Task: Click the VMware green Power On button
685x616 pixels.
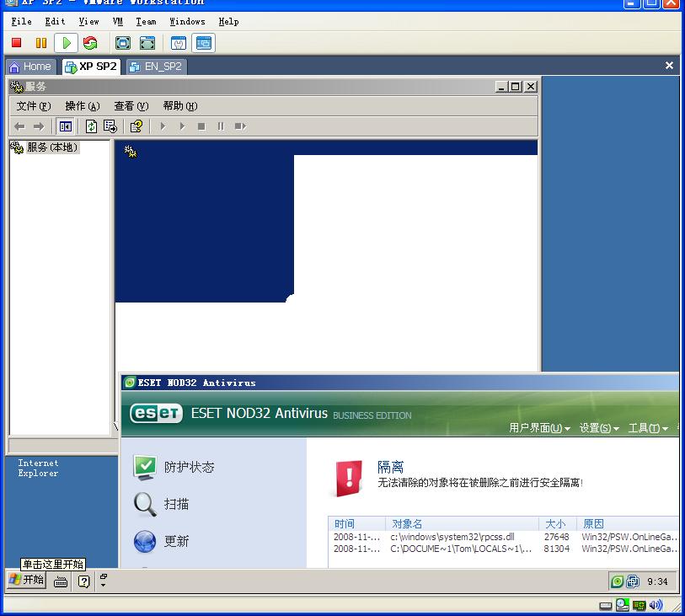Action: click(67, 43)
